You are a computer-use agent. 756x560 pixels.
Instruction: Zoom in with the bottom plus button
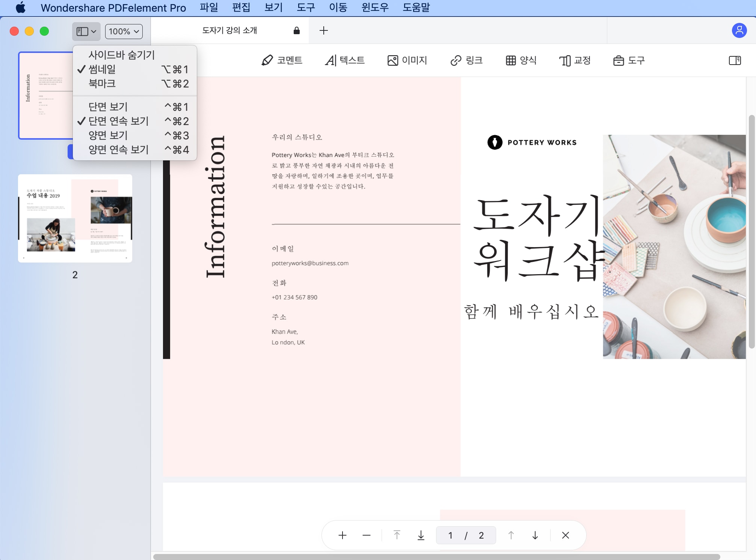[342, 535]
